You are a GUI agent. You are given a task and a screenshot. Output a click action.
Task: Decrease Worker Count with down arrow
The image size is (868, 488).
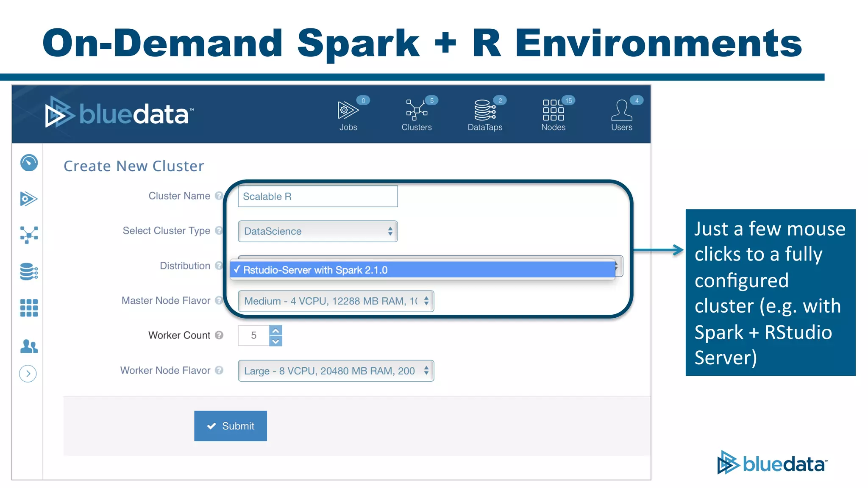(275, 341)
